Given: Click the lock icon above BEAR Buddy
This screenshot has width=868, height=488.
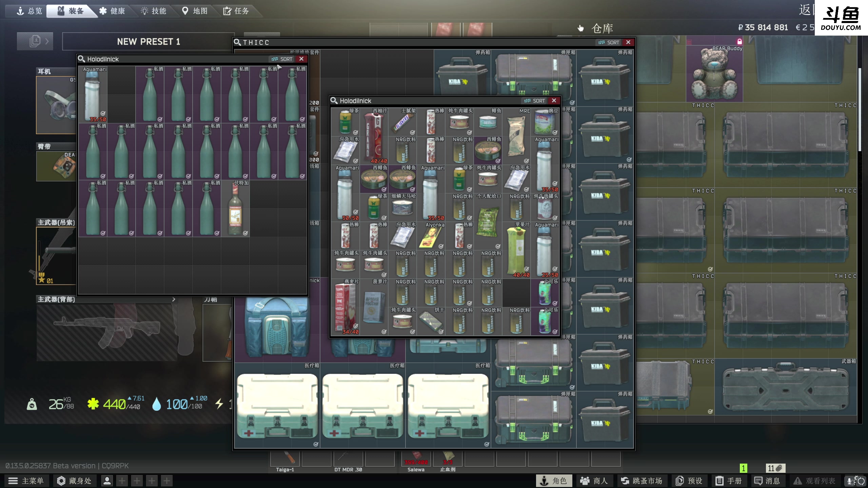Looking at the screenshot, I should pos(739,42).
